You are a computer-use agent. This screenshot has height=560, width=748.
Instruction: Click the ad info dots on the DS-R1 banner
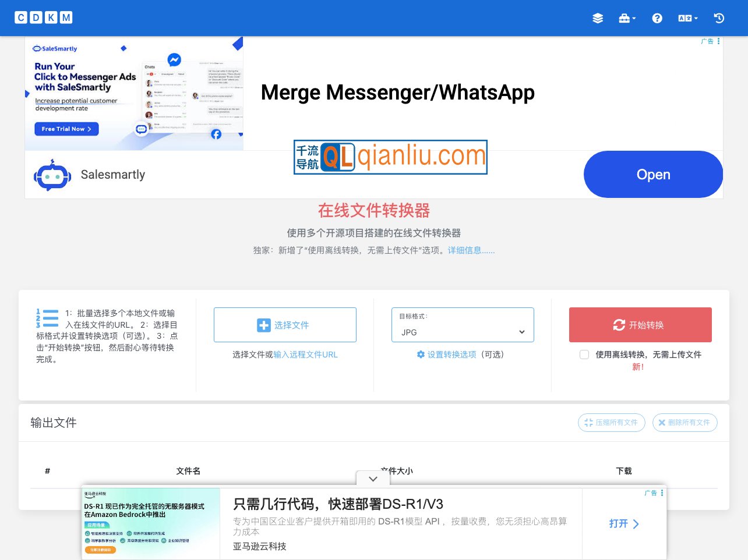tap(661, 493)
